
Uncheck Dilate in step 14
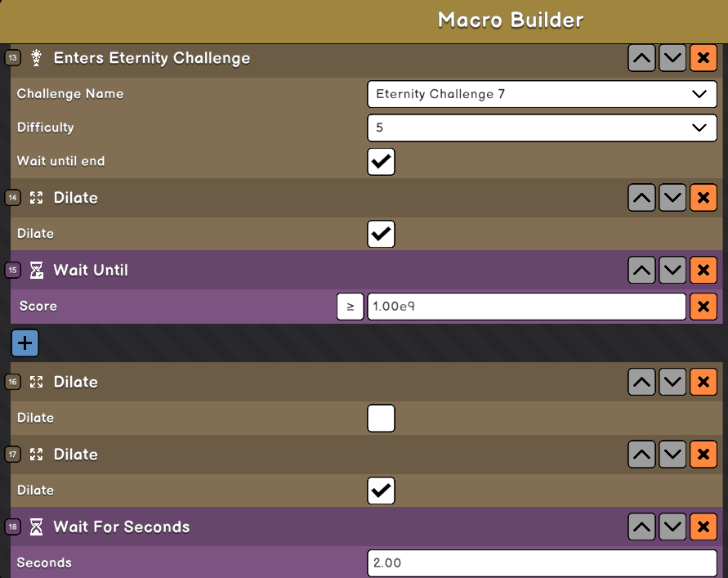(x=382, y=234)
